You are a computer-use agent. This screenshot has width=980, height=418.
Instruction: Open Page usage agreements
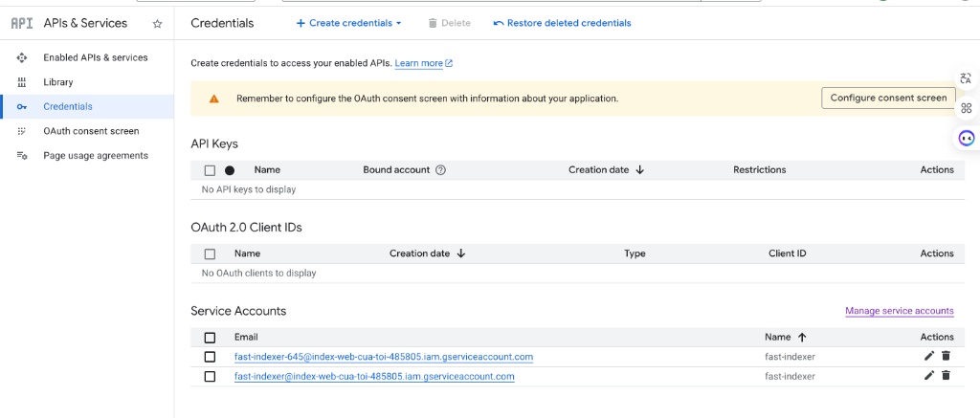[96, 156]
